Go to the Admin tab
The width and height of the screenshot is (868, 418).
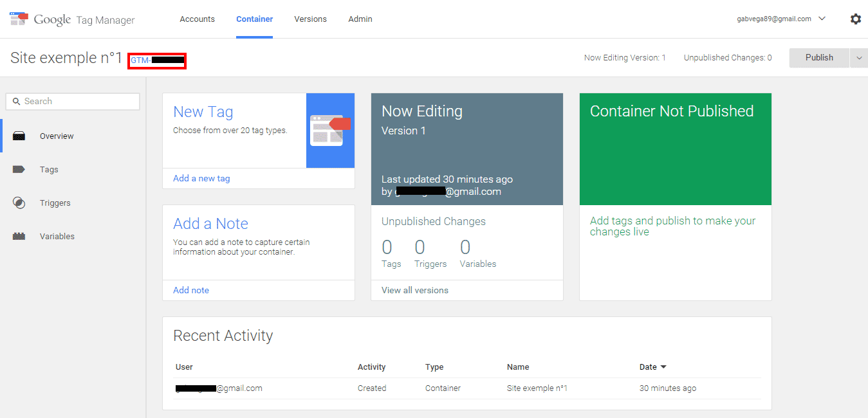[x=360, y=19]
